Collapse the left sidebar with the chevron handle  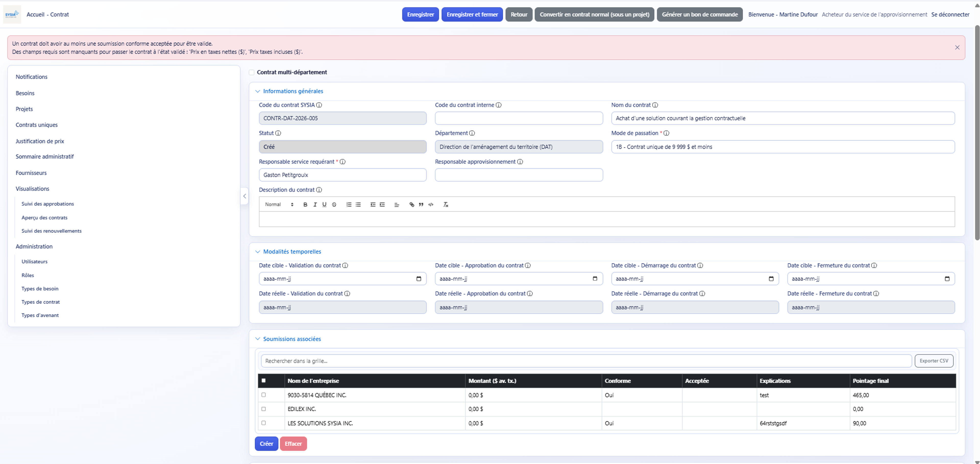tap(245, 196)
